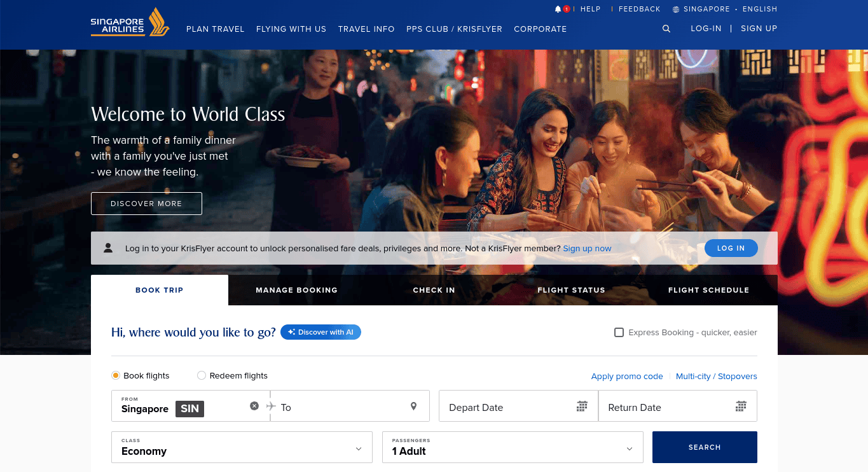Click the Discover with AI button

point(320,332)
